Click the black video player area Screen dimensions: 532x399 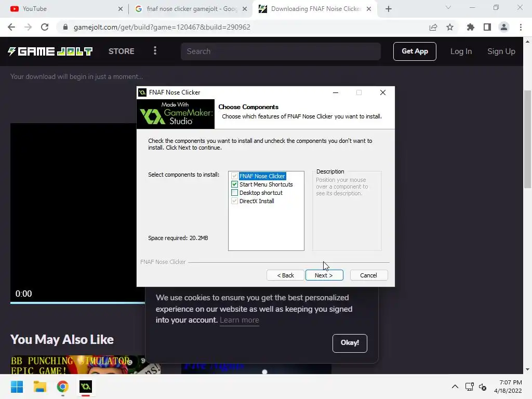click(73, 212)
